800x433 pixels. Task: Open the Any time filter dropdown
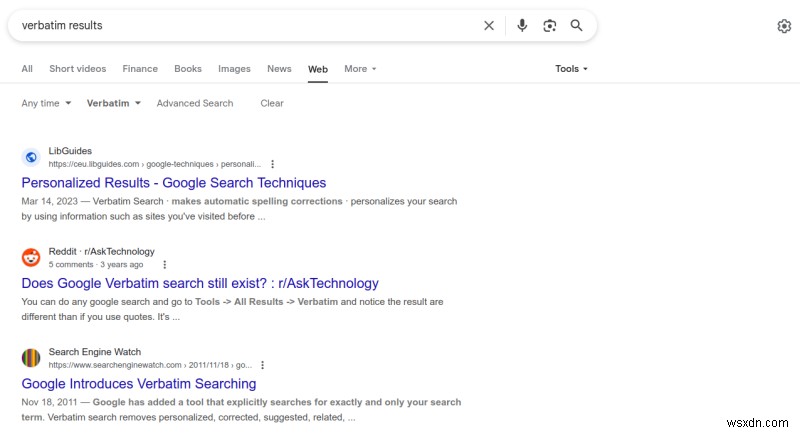pos(46,104)
